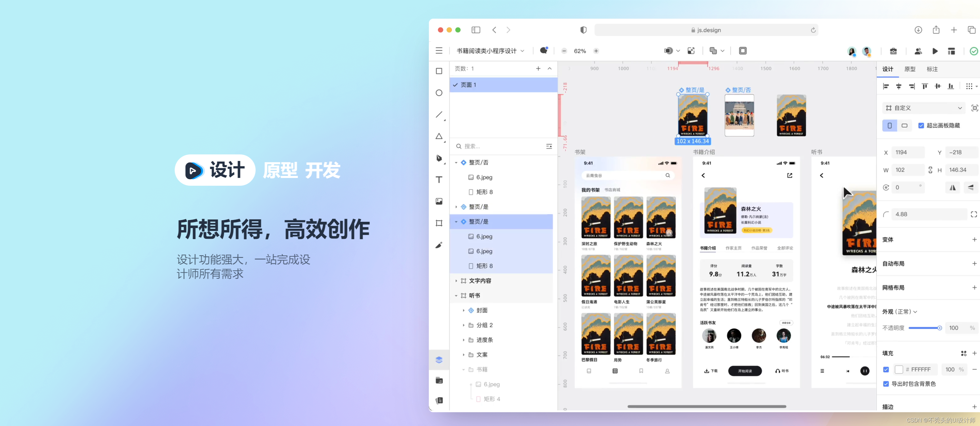This screenshot has width=980, height=426.
Task: Click the align left icon
Action: 886,86
